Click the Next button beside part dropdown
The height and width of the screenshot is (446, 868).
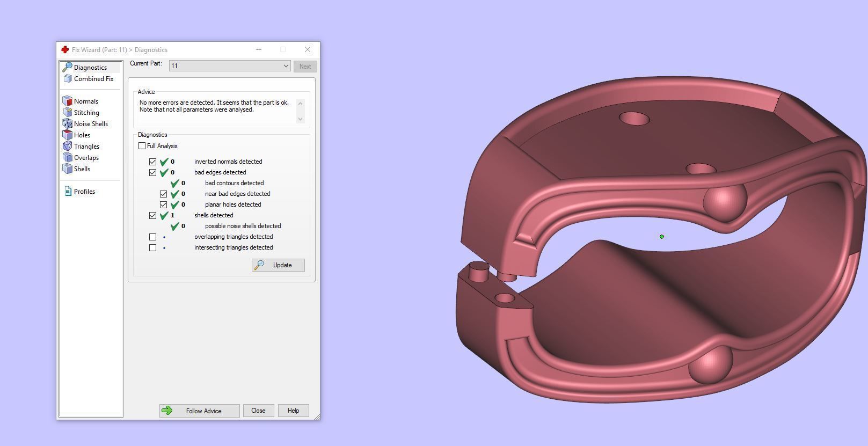(x=305, y=66)
